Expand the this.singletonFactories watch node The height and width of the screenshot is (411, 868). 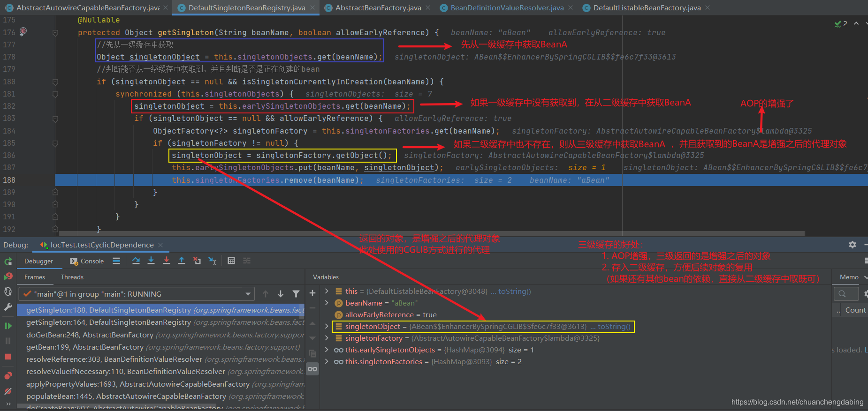pyautogui.click(x=327, y=361)
